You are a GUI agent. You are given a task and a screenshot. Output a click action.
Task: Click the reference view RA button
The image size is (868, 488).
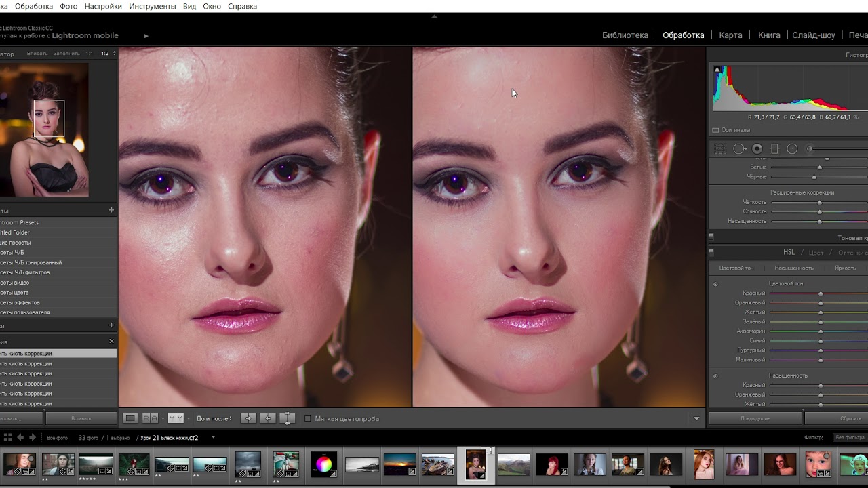pyautogui.click(x=151, y=418)
